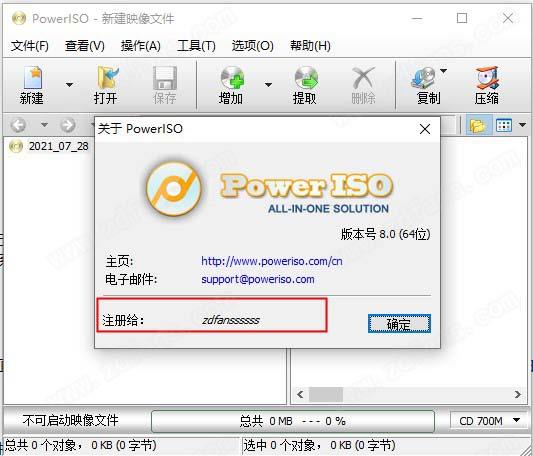Expand the dropdown arrow beside 增加
The image size is (533, 456).
pos(268,85)
